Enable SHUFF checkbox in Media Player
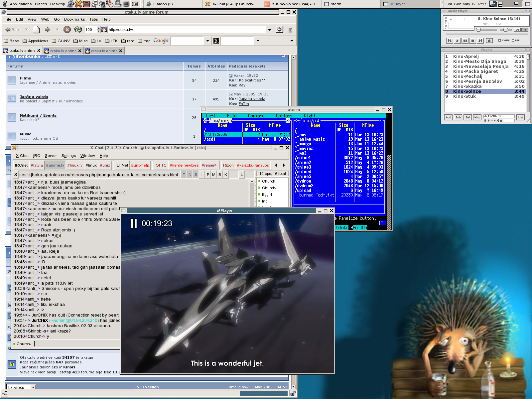This screenshot has height=399, width=532. (x=499, y=41)
